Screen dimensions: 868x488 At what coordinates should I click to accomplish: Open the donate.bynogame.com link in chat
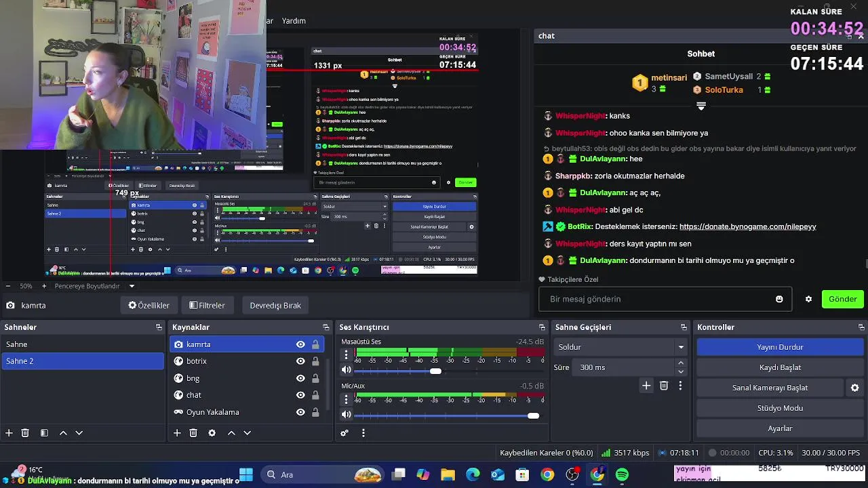[747, 227]
